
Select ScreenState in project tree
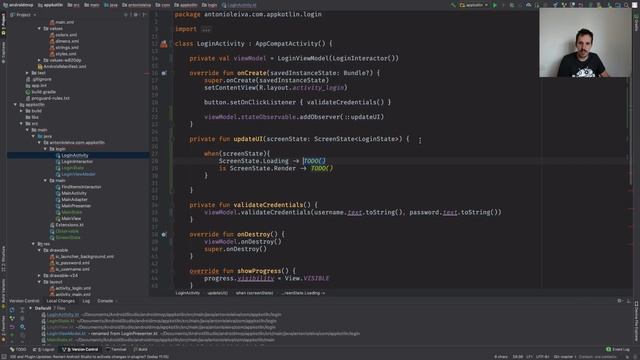click(x=68, y=238)
